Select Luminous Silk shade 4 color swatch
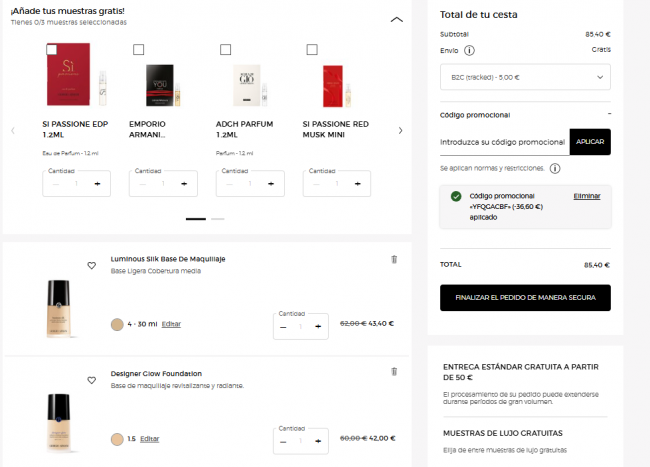This screenshot has height=467, width=650. click(x=118, y=324)
